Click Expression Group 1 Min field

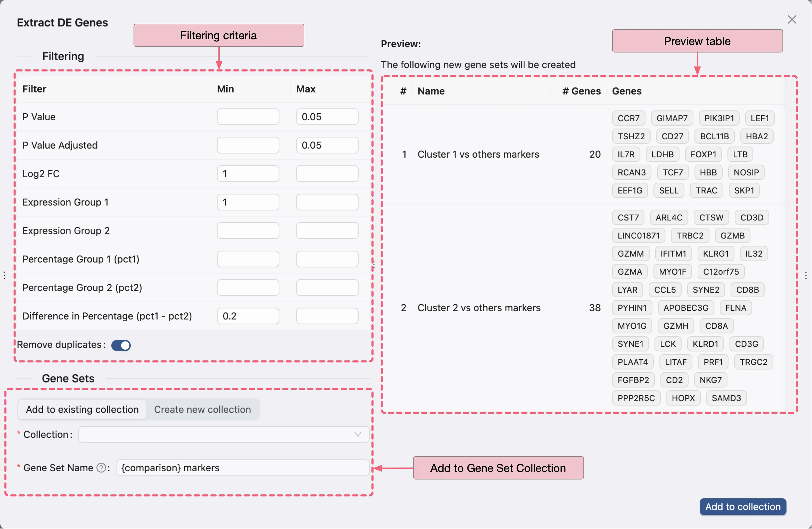(248, 202)
